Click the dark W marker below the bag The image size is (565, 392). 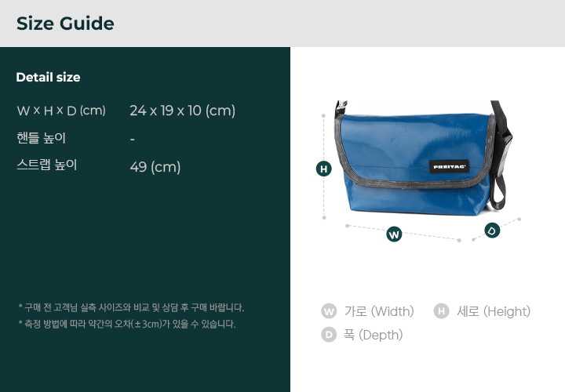pos(394,234)
